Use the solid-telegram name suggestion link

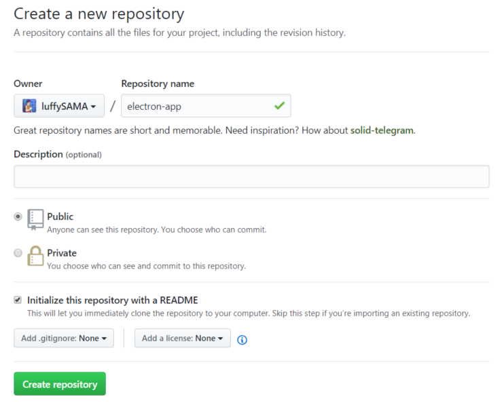(x=382, y=130)
